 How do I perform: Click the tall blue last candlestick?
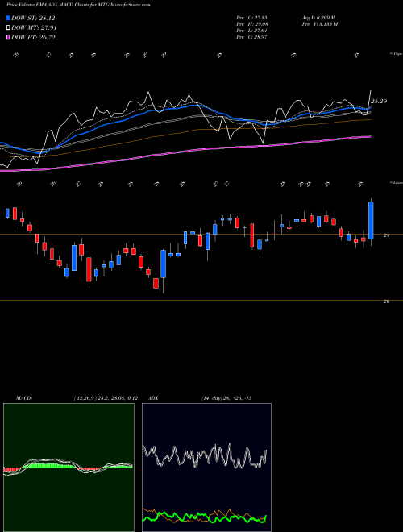pos(371,221)
